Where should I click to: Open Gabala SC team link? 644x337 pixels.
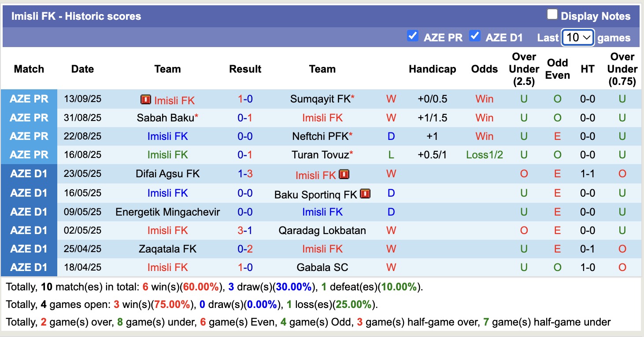click(322, 267)
